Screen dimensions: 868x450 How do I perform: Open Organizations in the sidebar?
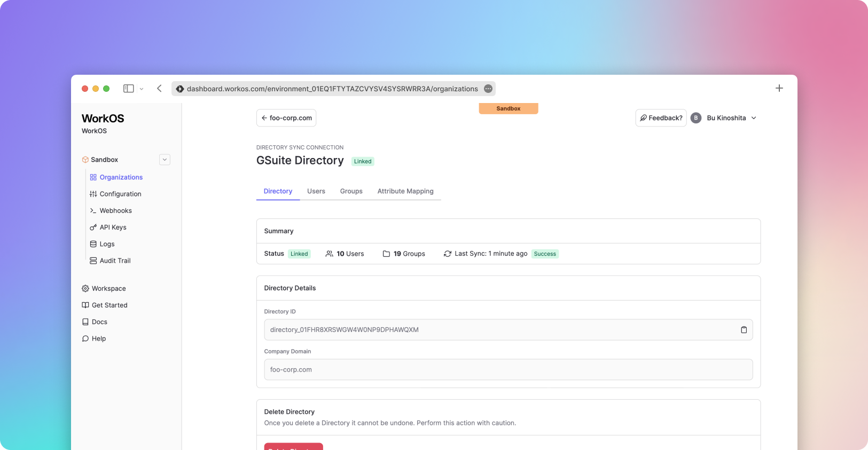click(x=116, y=177)
